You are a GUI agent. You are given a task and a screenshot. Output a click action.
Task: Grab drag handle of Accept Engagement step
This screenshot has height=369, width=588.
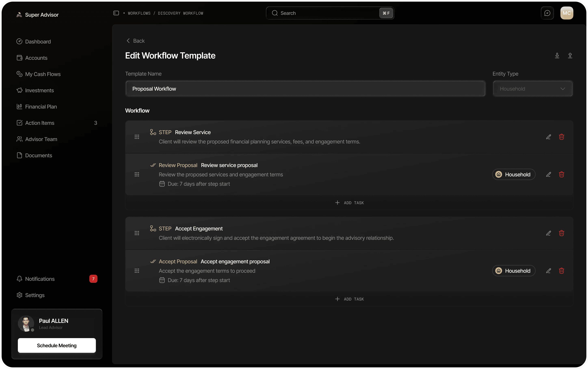pyautogui.click(x=137, y=233)
